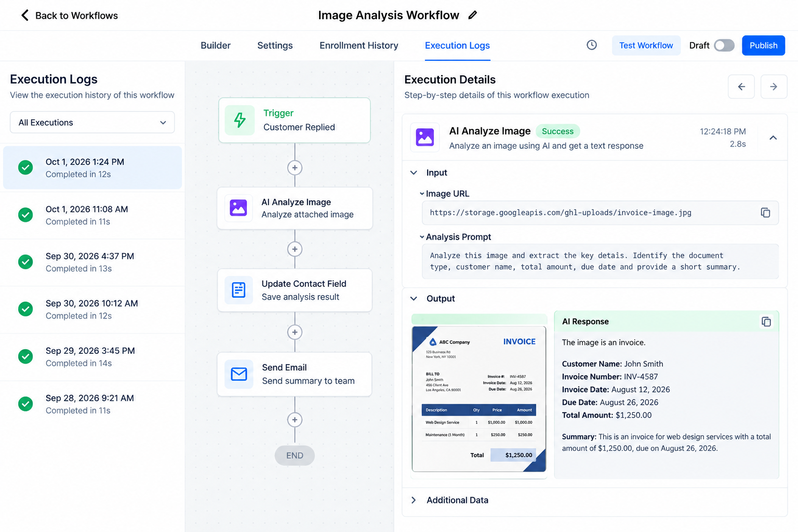Collapse the Input section
The height and width of the screenshot is (532, 798).
[x=414, y=172]
